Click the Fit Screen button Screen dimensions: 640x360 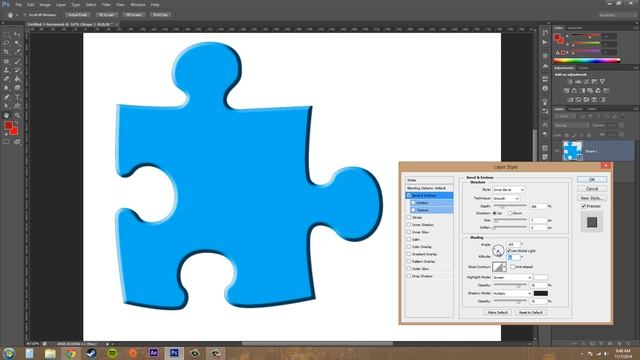[106, 15]
